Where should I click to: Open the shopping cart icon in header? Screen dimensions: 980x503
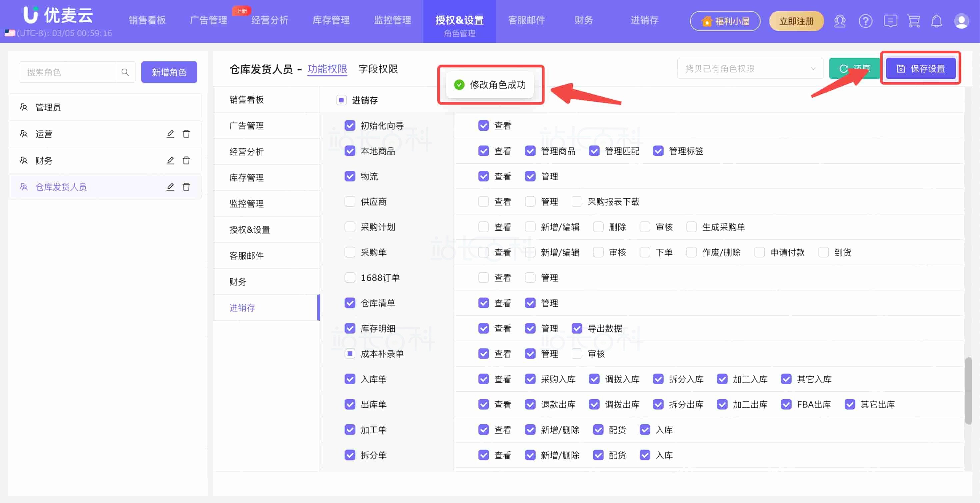[x=913, y=21]
